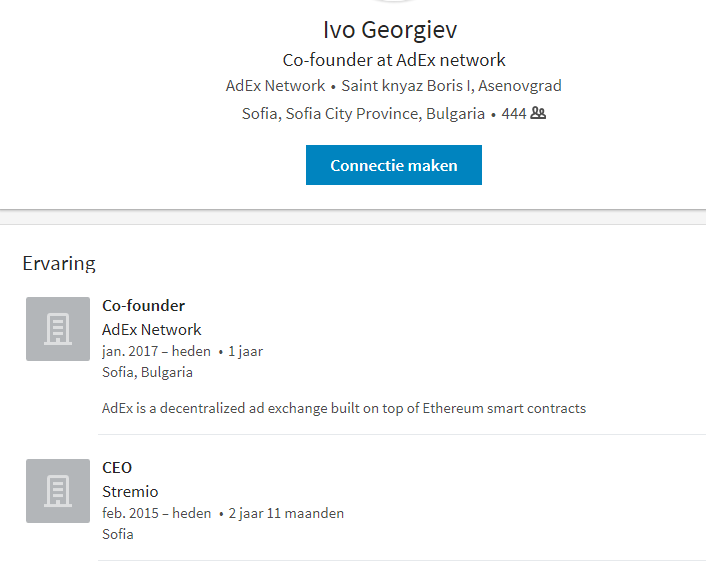
Task: Click the connections people icon next to 444
Action: click(x=538, y=113)
